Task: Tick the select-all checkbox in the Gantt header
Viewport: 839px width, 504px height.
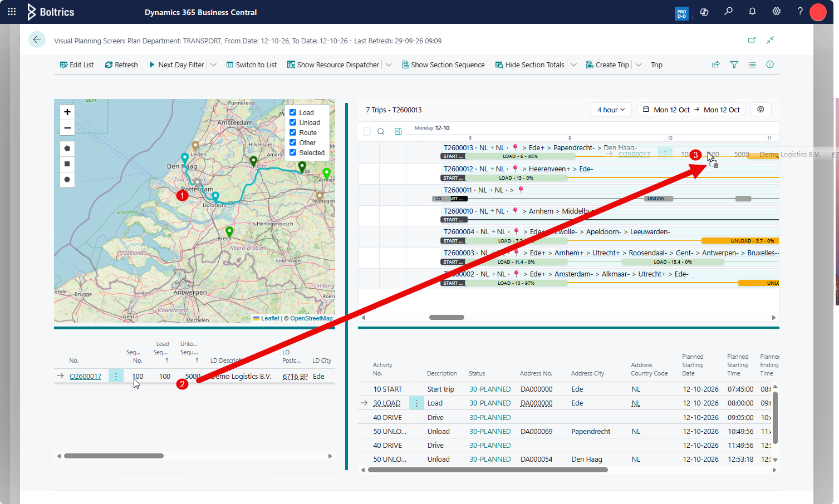Action: pos(367,132)
